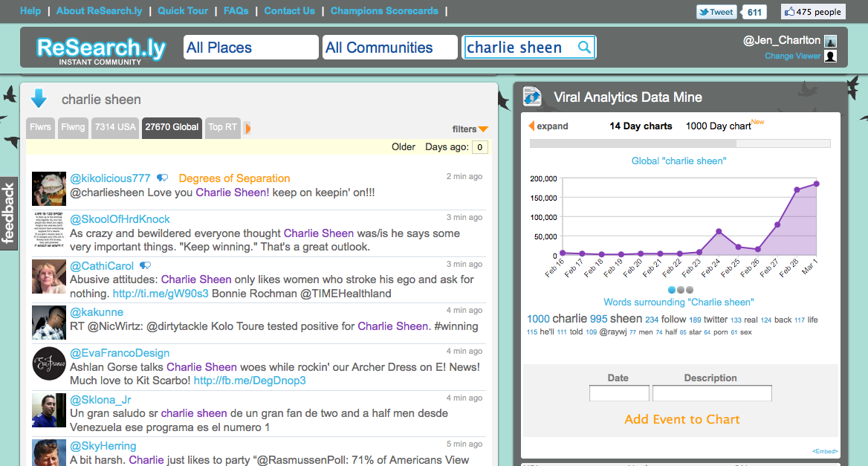Switch to 14 Day charts
The width and height of the screenshot is (868, 466).
pos(641,126)
